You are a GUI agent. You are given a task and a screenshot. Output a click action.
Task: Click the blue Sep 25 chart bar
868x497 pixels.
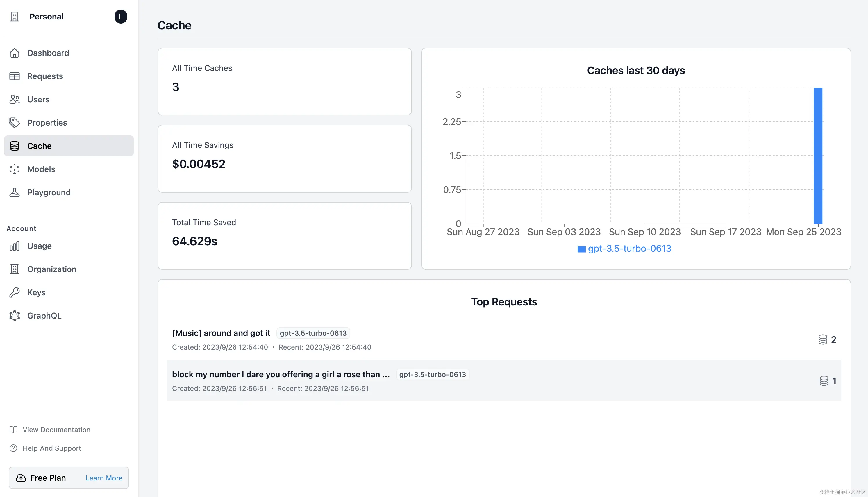pyautogui.click(x=818, y=156)
